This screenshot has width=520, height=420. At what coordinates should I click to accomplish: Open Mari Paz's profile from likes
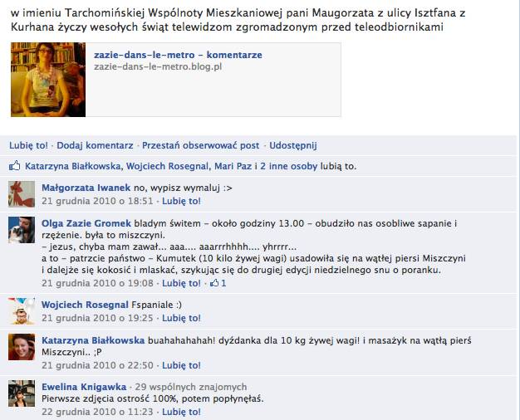coord(233,166)
